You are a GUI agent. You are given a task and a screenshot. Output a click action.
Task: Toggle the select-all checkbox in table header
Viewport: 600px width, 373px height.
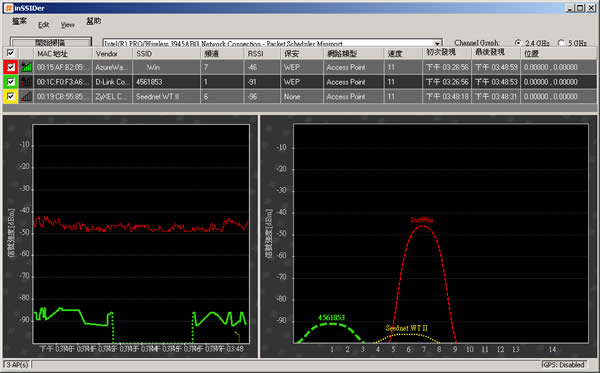click(x=11, y=53)
